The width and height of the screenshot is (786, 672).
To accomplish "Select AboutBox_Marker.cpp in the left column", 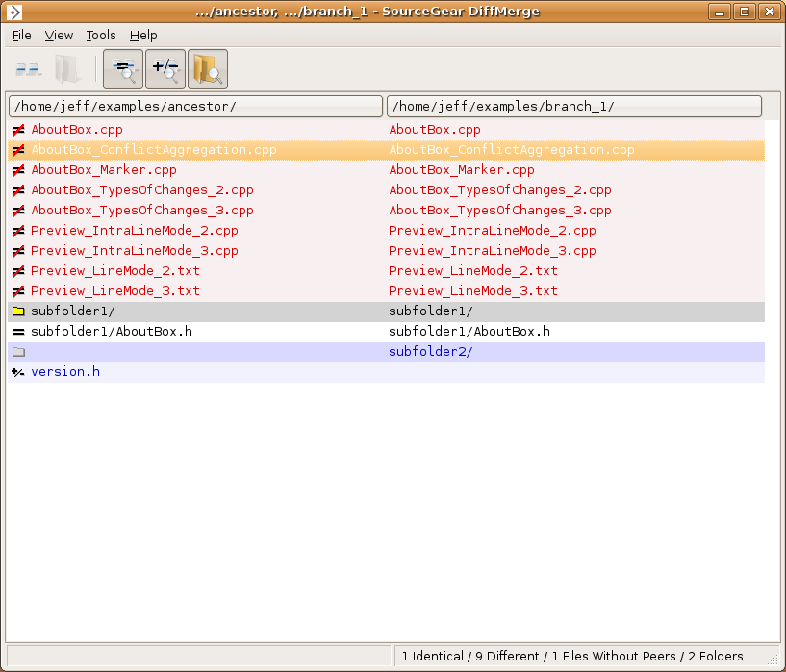I will coord(104,170).
